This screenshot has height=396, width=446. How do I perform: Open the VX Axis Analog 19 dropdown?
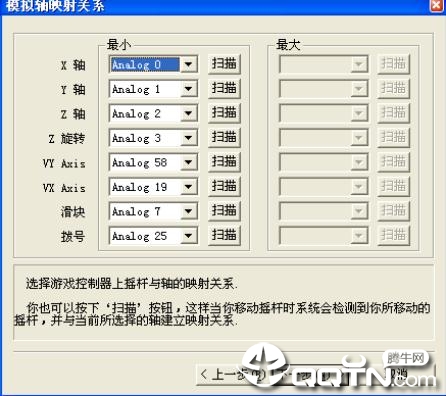[x=153, y=187]
